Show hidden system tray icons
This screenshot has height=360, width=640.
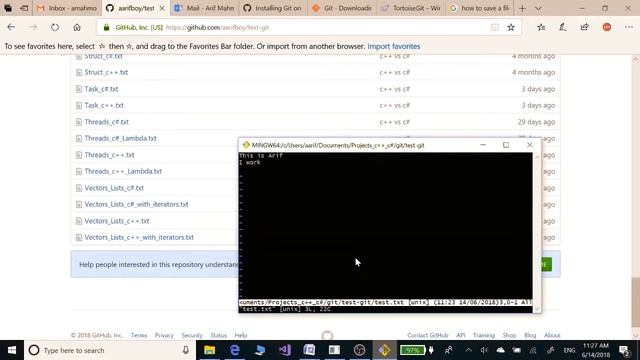(x=468, y=350)
